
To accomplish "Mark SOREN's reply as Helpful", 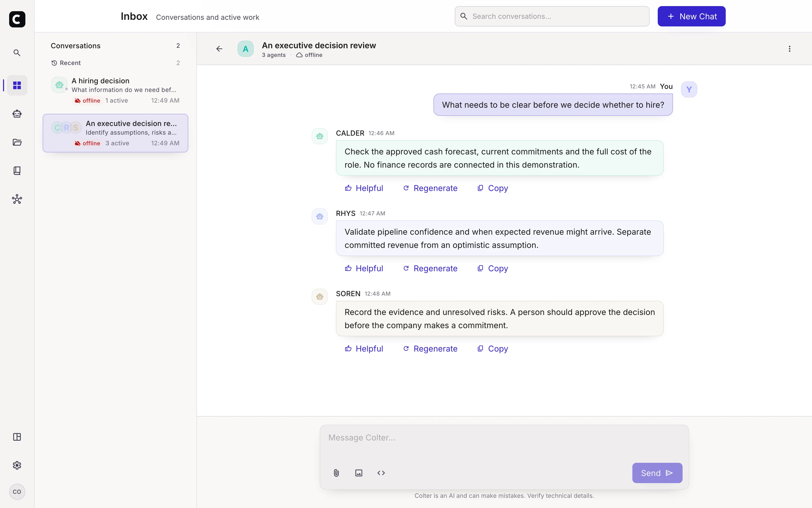I will 364,349.
